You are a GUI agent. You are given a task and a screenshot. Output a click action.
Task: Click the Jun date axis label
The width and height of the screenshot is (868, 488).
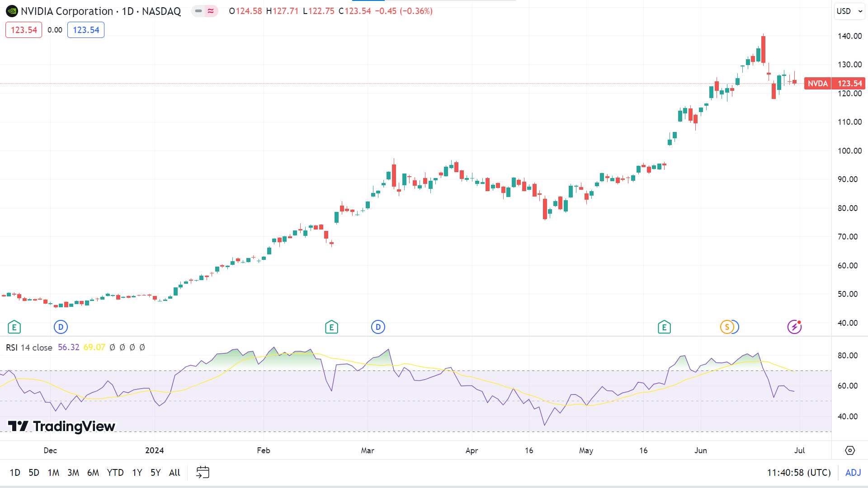coord(700,450)
